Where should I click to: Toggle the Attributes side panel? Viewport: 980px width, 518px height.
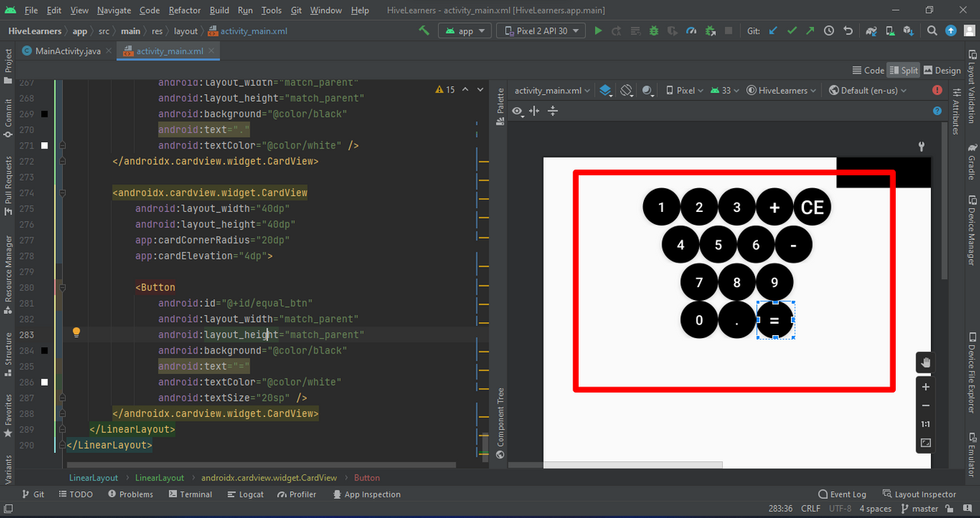[x=955, y=112]
